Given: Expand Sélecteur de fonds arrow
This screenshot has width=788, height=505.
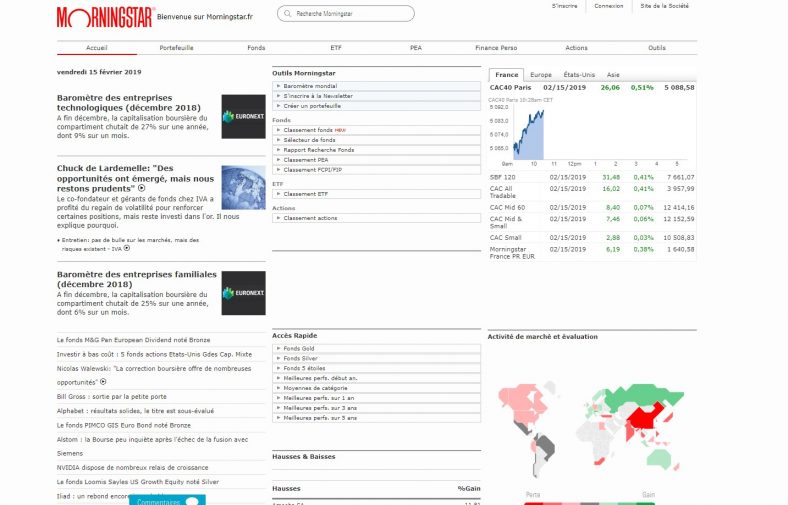Looking at the screenshot, I should point(278,140).
